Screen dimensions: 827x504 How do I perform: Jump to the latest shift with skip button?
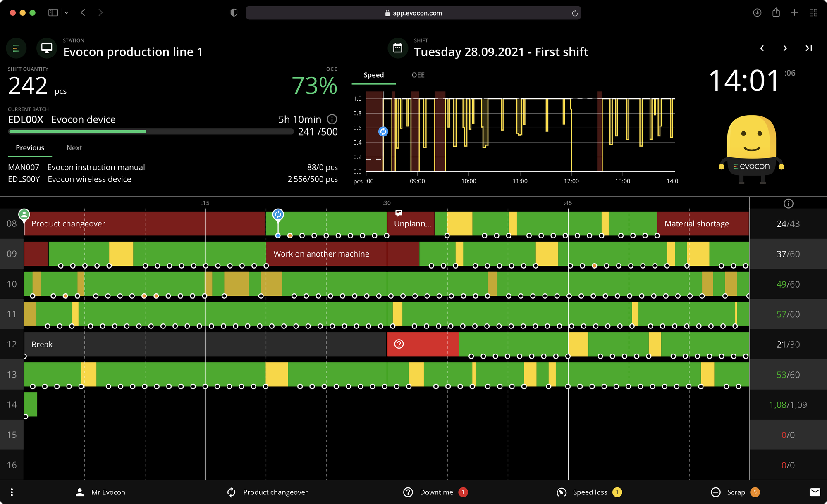(808, 48)
